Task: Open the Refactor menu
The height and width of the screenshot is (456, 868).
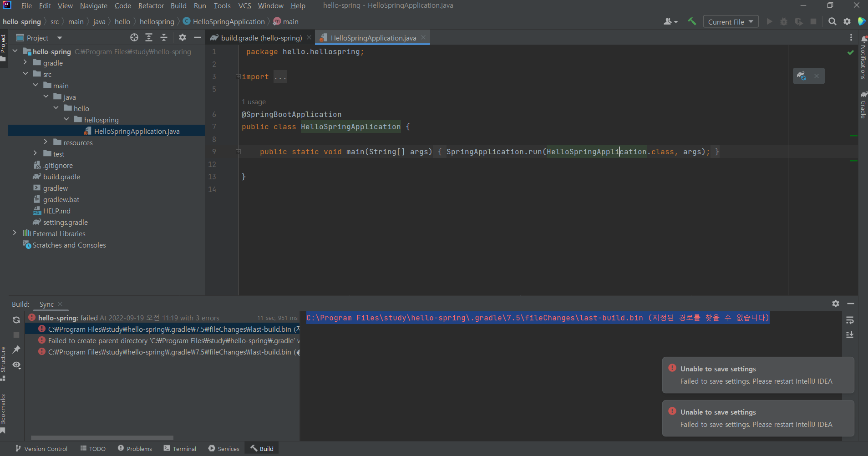Action: [x=151, y=5]
